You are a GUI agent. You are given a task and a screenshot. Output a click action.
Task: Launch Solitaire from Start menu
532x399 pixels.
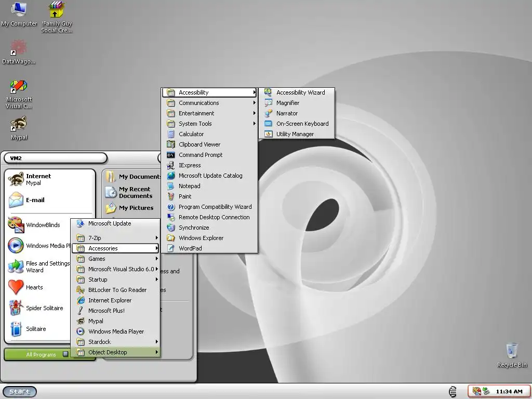pyautogui.click(x=39, y=329)
